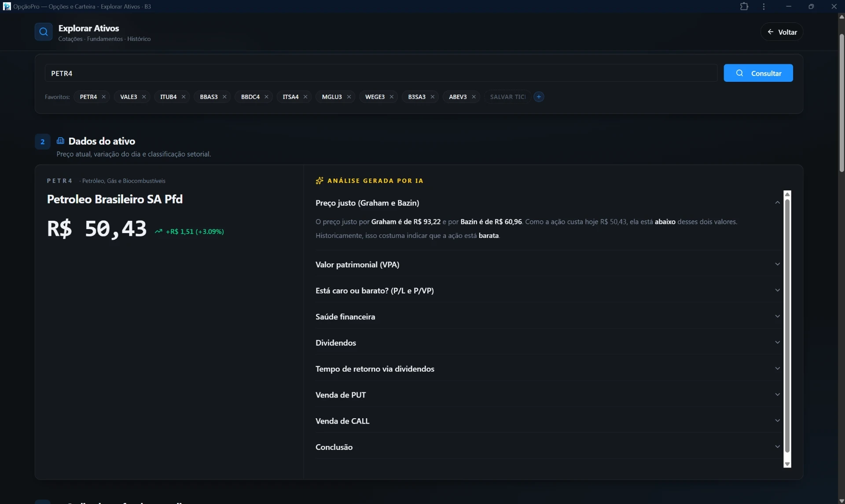Select BBDC4 favorite chip
The image size is (845, 504).
pyautogui.click(x=250, y=97)
